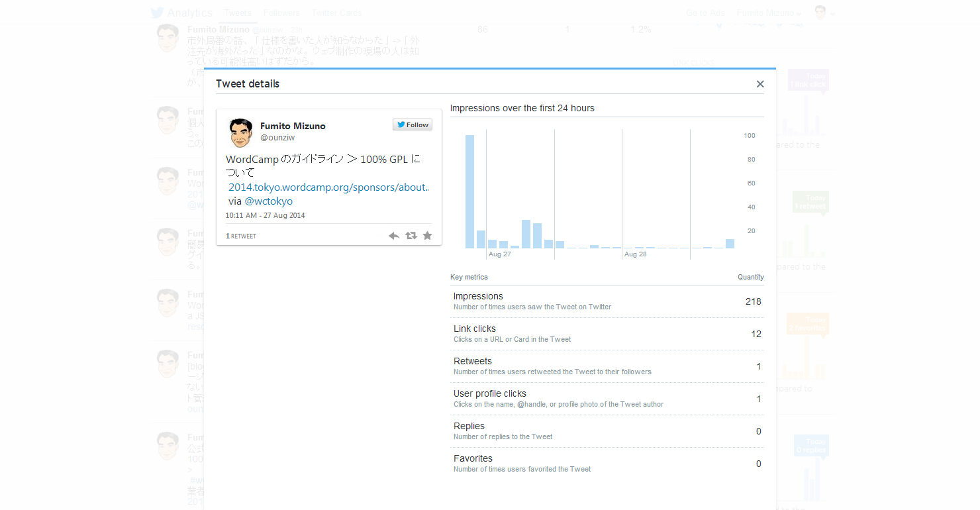
Task: Click the Aug 27 chart label
Action: [x=500, y=254]
